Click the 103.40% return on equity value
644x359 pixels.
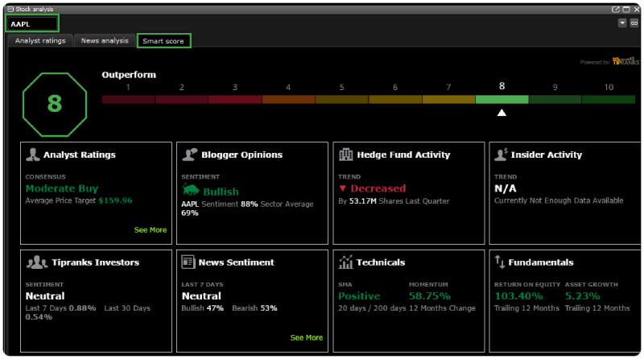[x=518, y=295]
